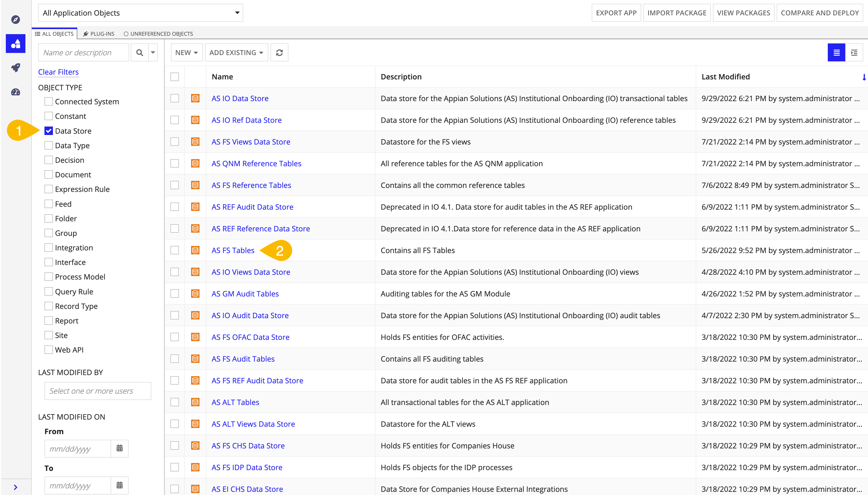Click the Last Modified On From date input field
This screenshot has height=495, width=868.
(78, 448)
